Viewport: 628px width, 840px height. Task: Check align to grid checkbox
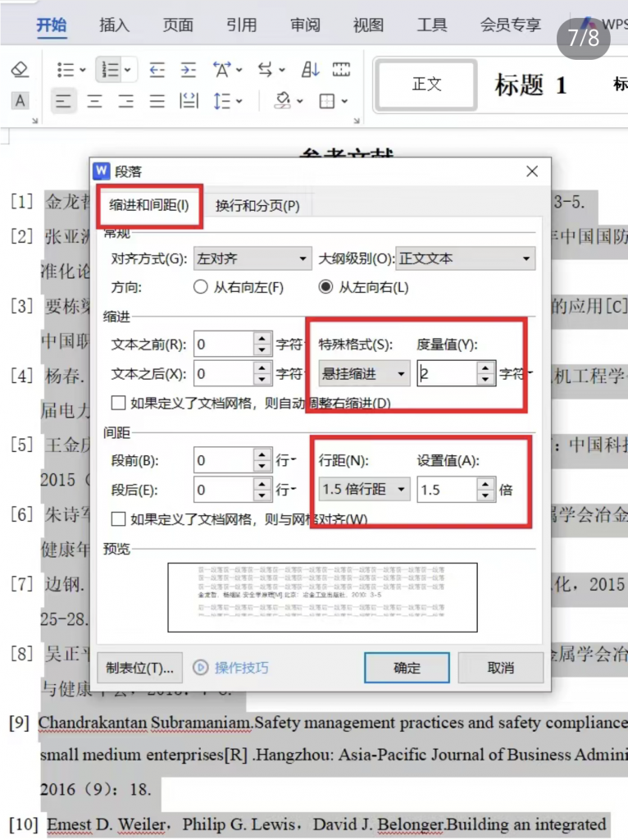(118, 518)
